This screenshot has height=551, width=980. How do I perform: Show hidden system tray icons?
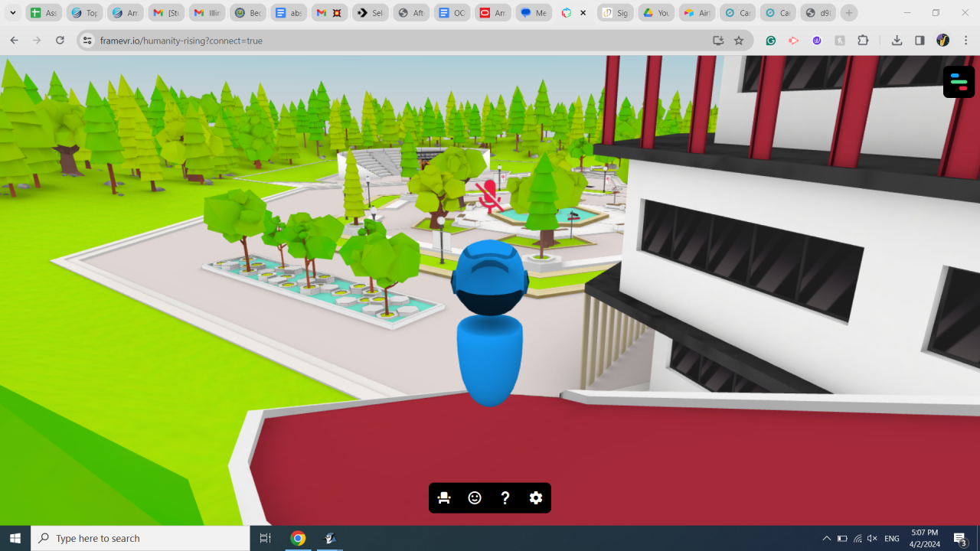click(x=826, y=539)
